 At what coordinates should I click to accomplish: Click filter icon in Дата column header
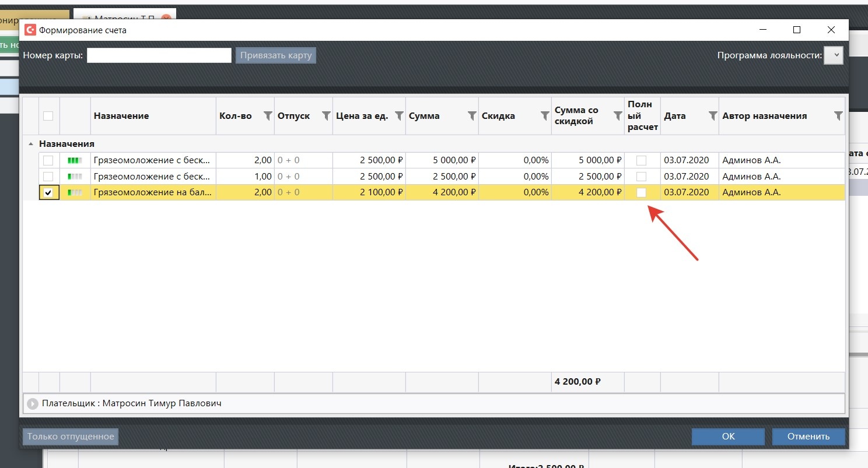coord(712,116)
